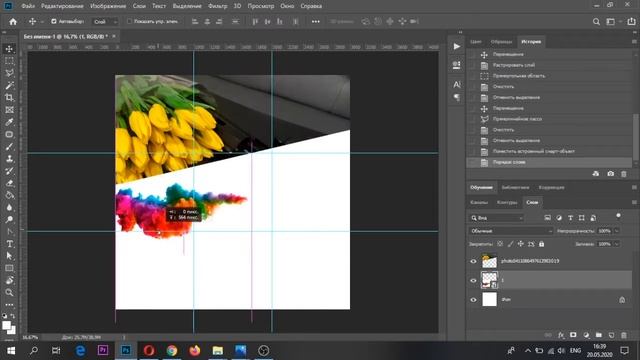The height and width of the screenshot is (360, 640).
Task: Select the Rectangular Marquee tool
Action: (x=9, y=61)
